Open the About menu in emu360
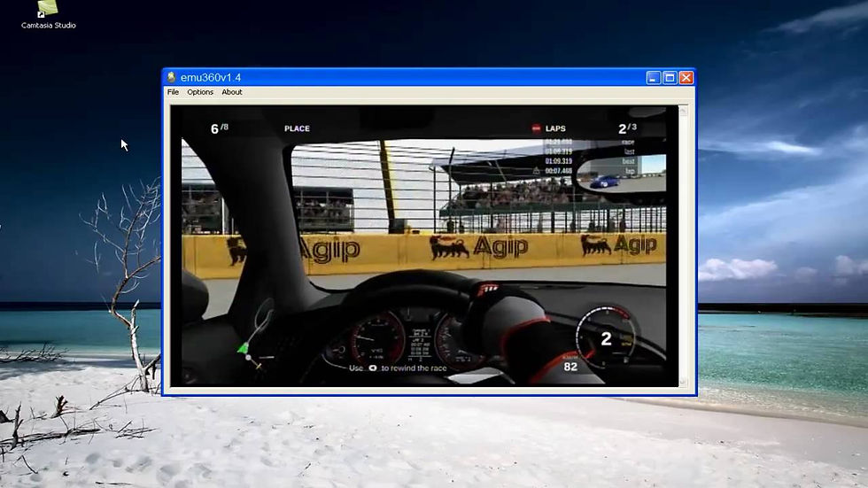Screen dimensions: 868x488 click(232, 92)
